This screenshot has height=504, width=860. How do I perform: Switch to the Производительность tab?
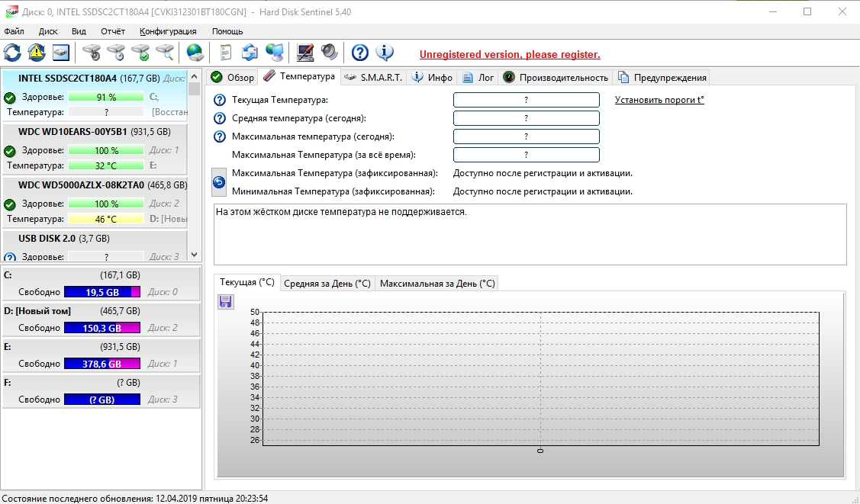[556, 77]
